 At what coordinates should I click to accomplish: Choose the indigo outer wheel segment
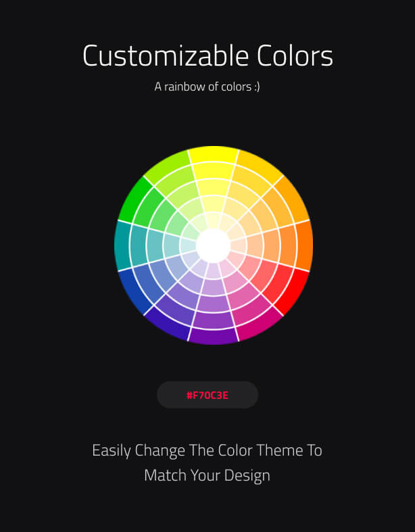click(x=167, y=326)
